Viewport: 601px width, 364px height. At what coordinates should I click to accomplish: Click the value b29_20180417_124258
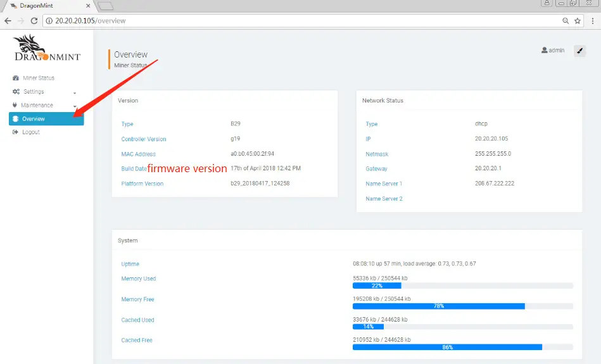[260, 183]
